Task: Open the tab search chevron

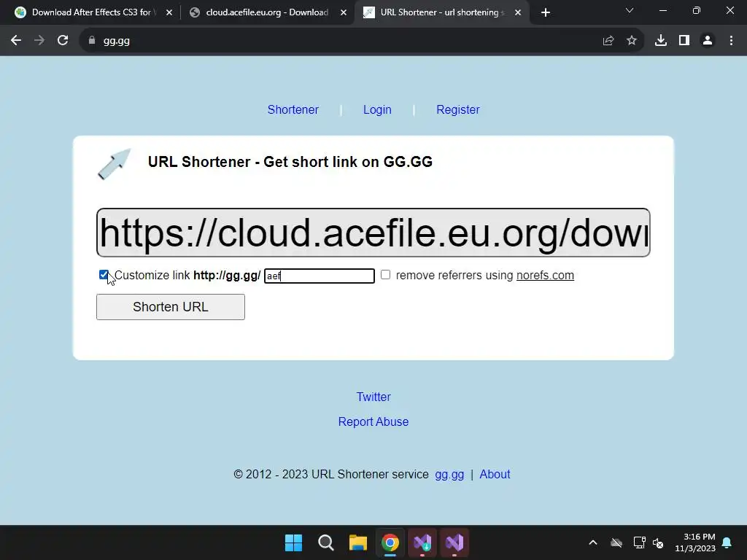Action: [630, 10]
